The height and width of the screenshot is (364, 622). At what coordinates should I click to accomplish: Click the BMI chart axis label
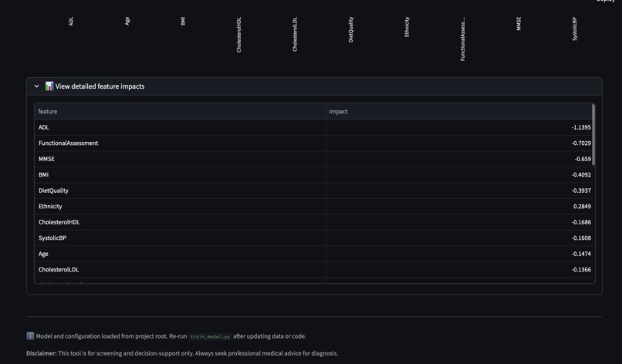183,22
